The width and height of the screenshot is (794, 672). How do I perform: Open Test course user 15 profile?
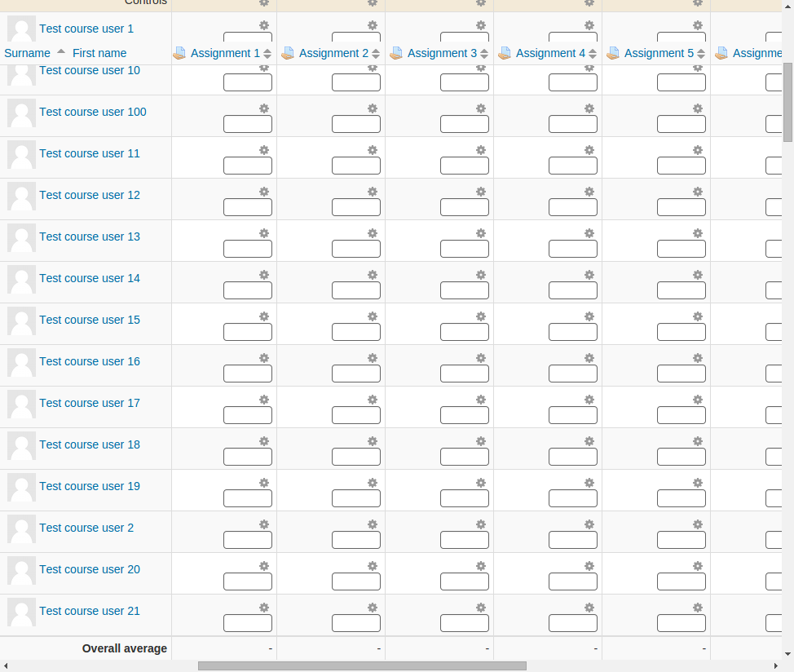90,320
